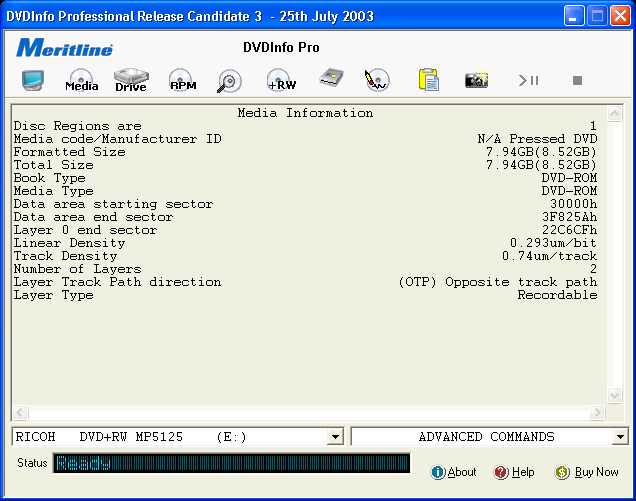Click the play/pause control
This screenshot has width=636, height=501.
[x=528, y=81]
